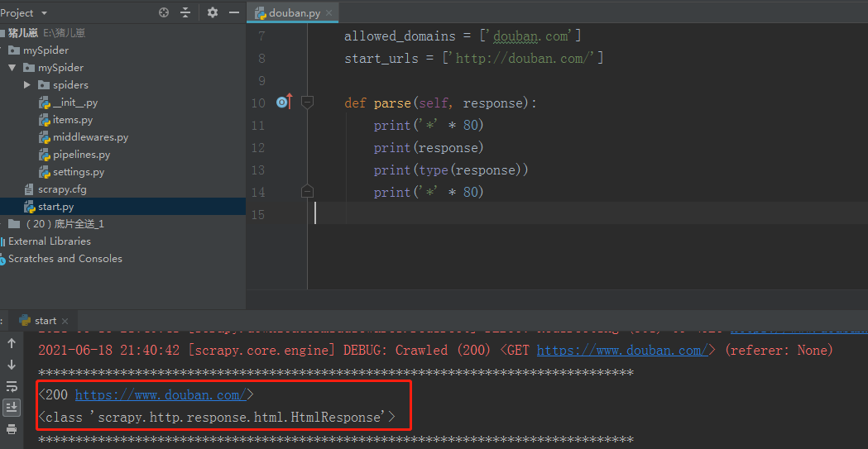The height and width of the screenshot is (449, 868).
Task: Close the start run tab
Action: (65, 321)
